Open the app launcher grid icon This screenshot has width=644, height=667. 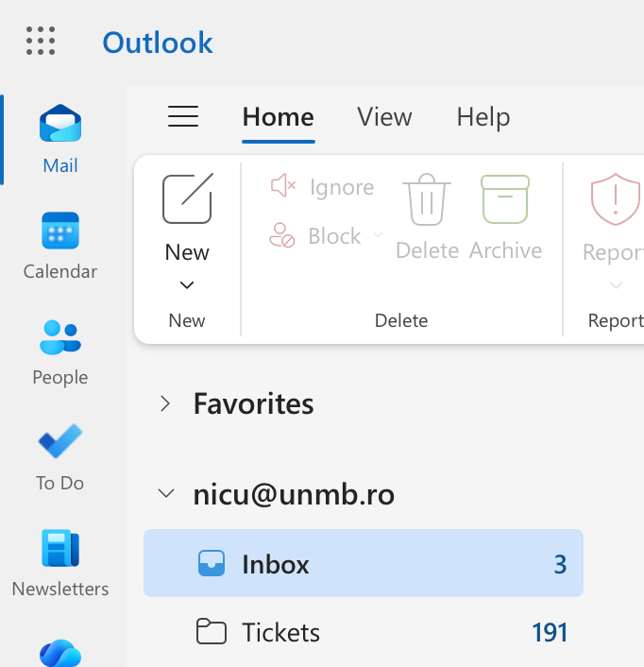pos(41,42)
